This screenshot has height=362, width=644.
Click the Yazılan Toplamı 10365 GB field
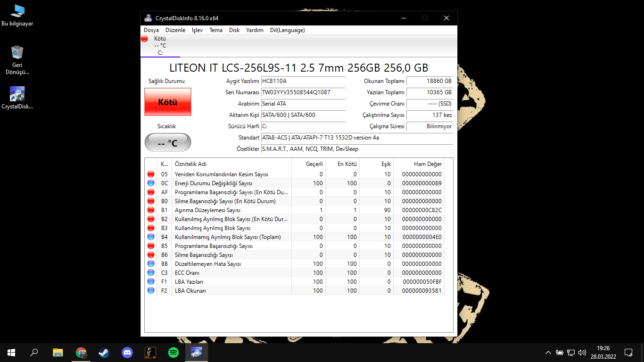point(429,92)
